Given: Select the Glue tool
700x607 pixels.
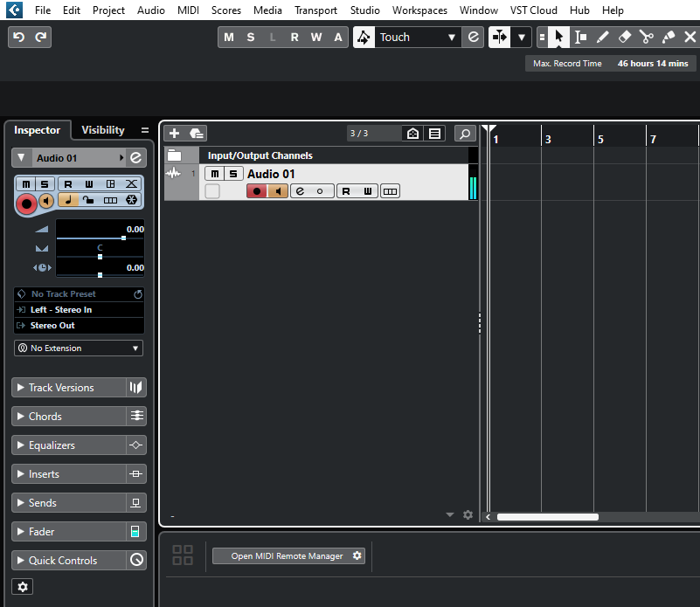Looking at the screenshot, I should click(x=668, y=37).
